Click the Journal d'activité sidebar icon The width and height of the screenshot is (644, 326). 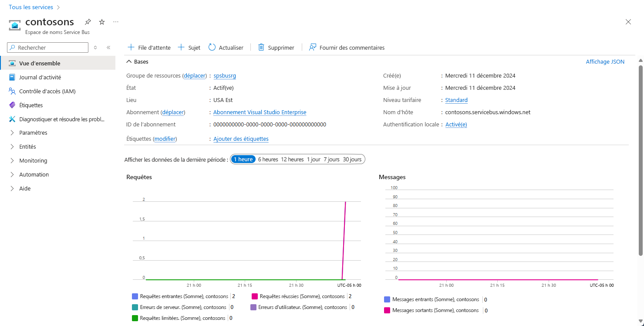(x=12, y=77)
